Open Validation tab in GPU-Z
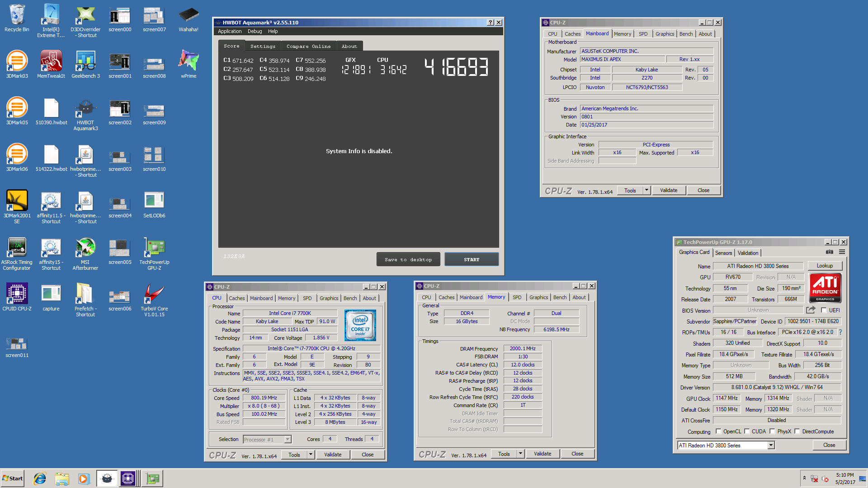 (748, 253)
